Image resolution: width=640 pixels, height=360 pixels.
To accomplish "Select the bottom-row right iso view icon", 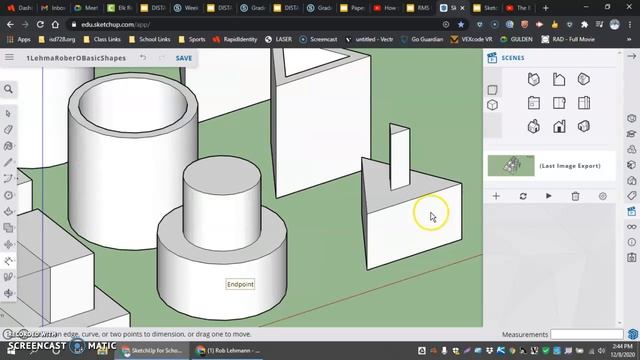I will [584, 126].
